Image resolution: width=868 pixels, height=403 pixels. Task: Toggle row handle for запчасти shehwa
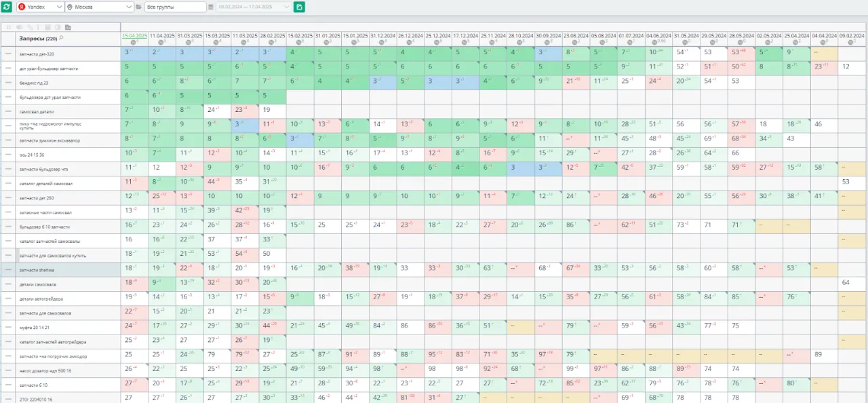pos(8,270)
